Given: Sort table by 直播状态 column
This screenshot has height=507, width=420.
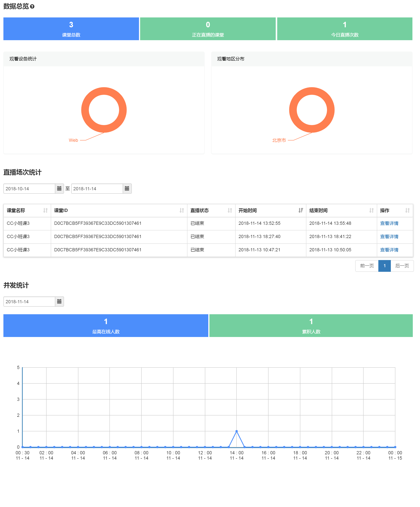Looking at the screenshot, I should click(x=230, y=210).
